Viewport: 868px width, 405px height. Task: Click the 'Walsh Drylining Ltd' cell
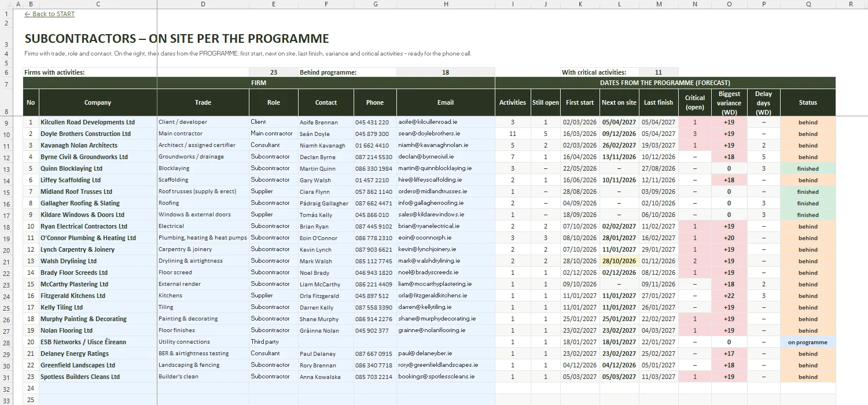98,261
